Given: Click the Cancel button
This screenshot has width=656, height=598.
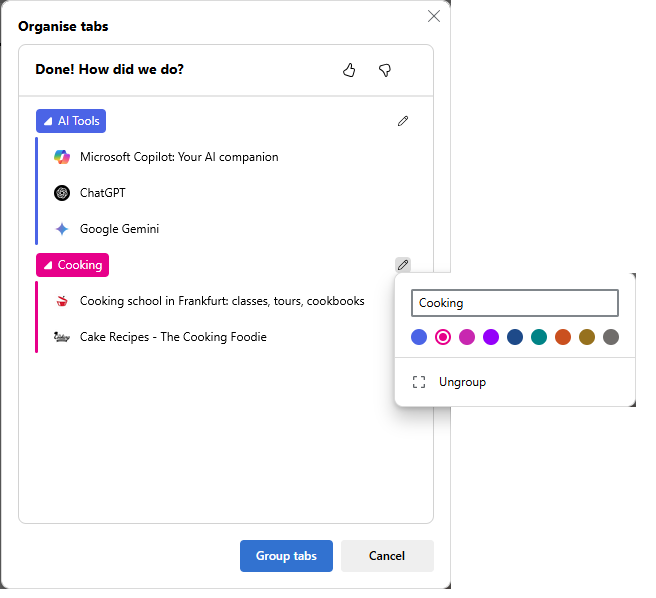Looking at the screenshot, I should [387, 556].
